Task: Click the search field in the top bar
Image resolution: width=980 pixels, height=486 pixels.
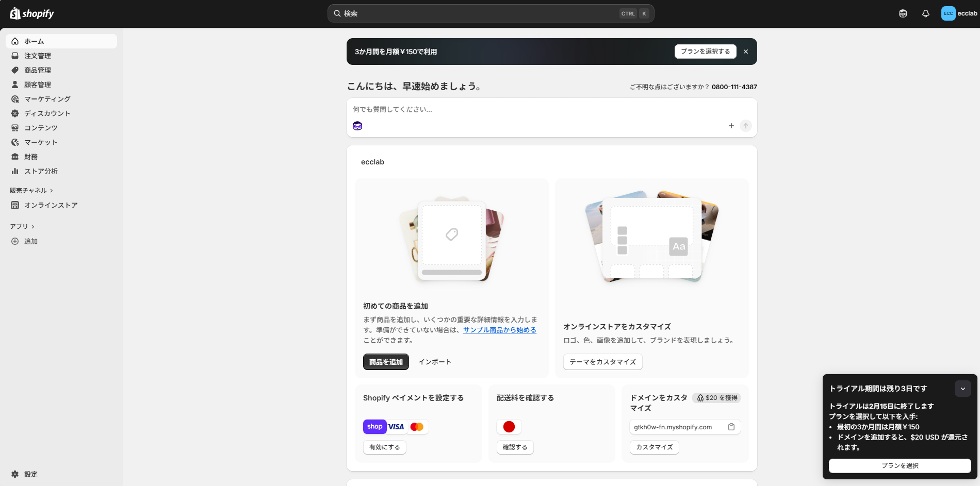Action: (490, 14)
